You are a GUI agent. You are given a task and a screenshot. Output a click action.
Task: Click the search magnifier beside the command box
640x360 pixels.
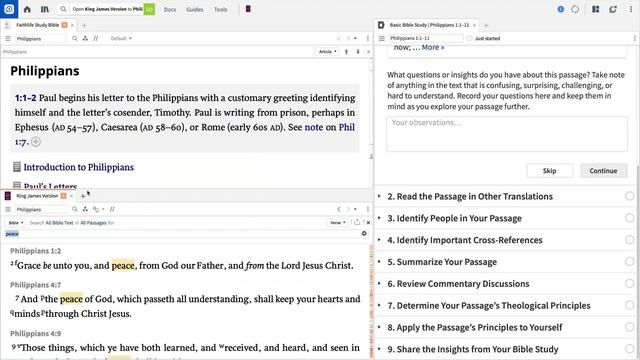[x=63, y=9]
